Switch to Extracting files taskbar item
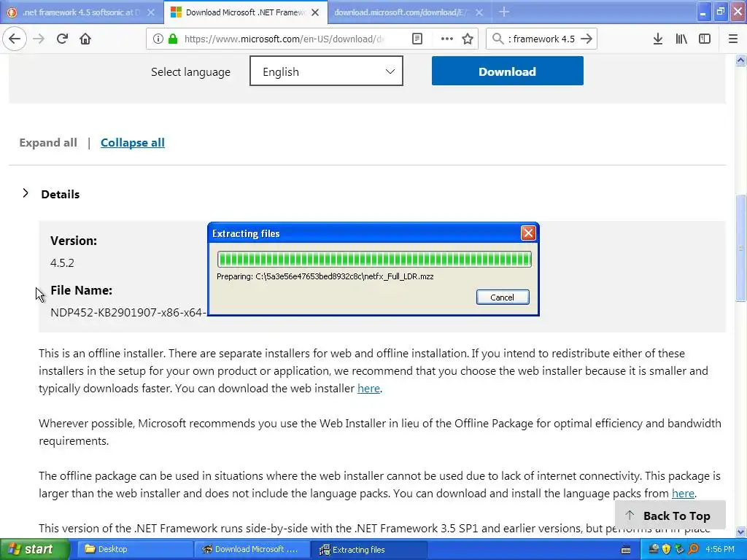Image resolution: width=747 pixels, height=560 pixels. click(368, 549)
